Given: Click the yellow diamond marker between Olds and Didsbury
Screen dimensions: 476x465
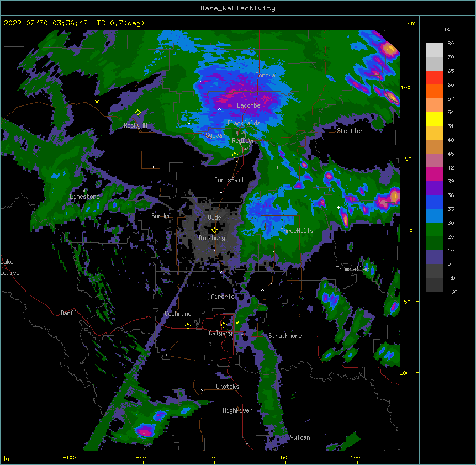Looking at the screenshot, I should [x=214, y=230].
